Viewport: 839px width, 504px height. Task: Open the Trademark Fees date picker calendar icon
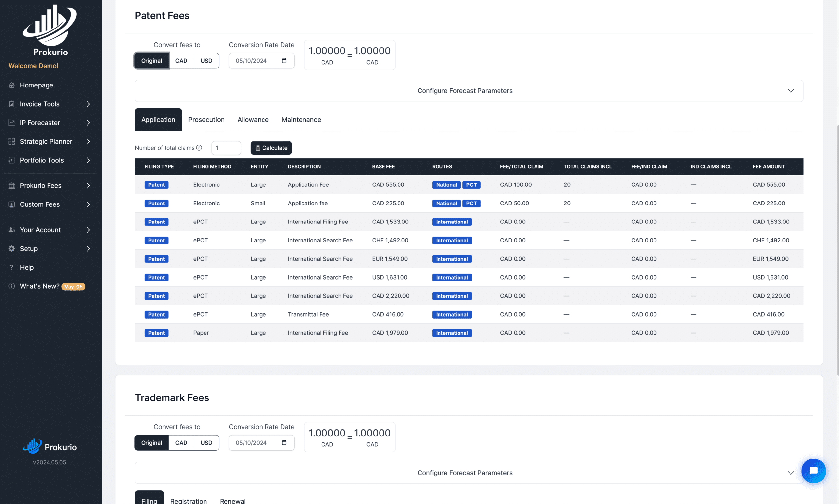(x=284, y=442)
